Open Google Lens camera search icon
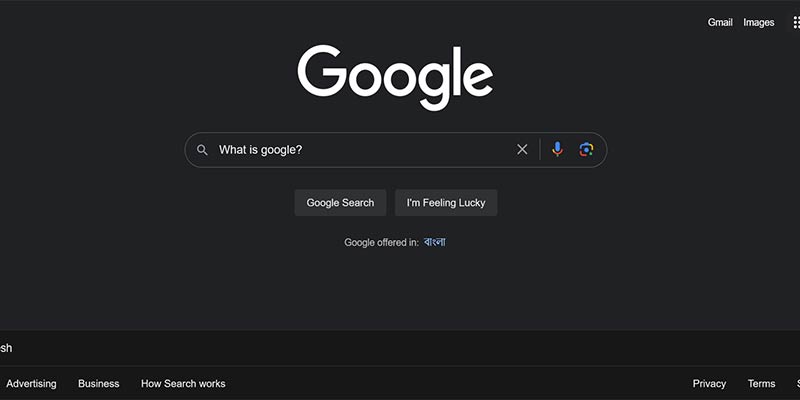 586,149
